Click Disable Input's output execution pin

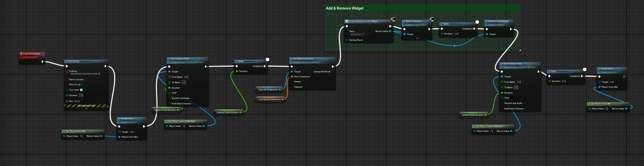coord(143,126)
